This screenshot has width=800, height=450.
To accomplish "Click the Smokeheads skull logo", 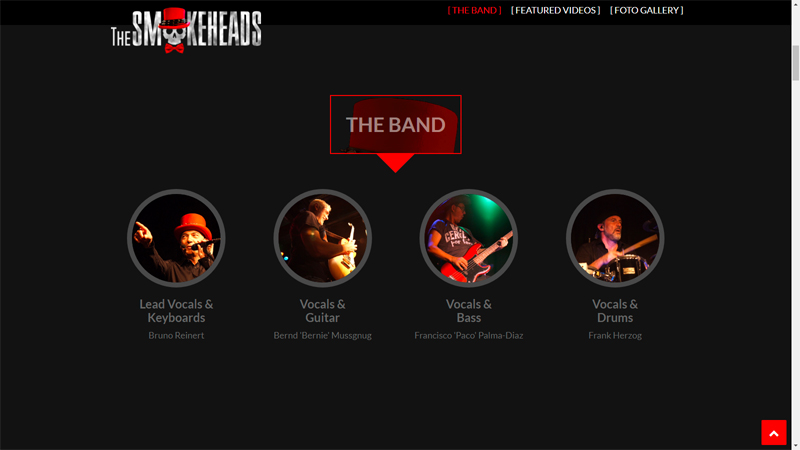I will pos(186,31).
